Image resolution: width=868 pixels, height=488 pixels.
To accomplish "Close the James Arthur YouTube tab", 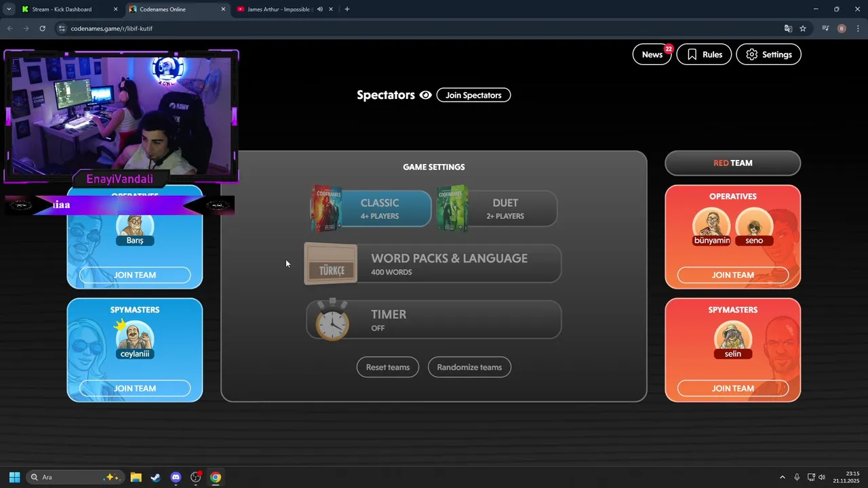I will pos(331,9).
